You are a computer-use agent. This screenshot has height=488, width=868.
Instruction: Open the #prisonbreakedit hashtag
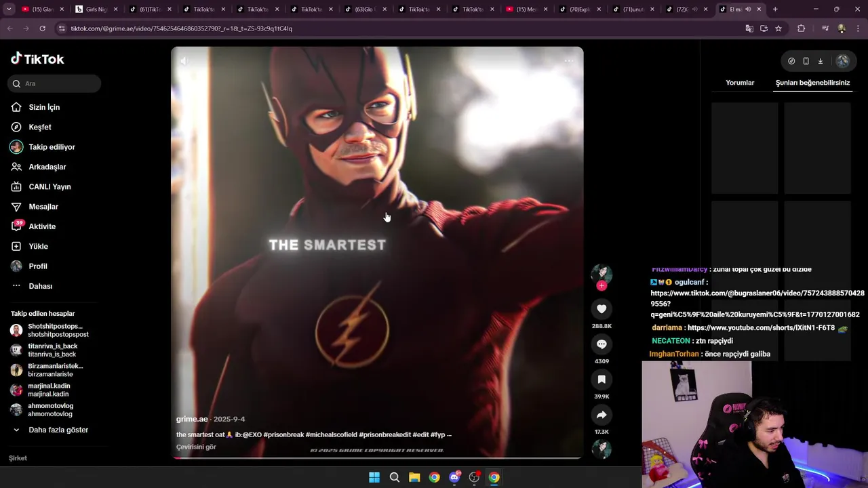[x=384, y=434]
